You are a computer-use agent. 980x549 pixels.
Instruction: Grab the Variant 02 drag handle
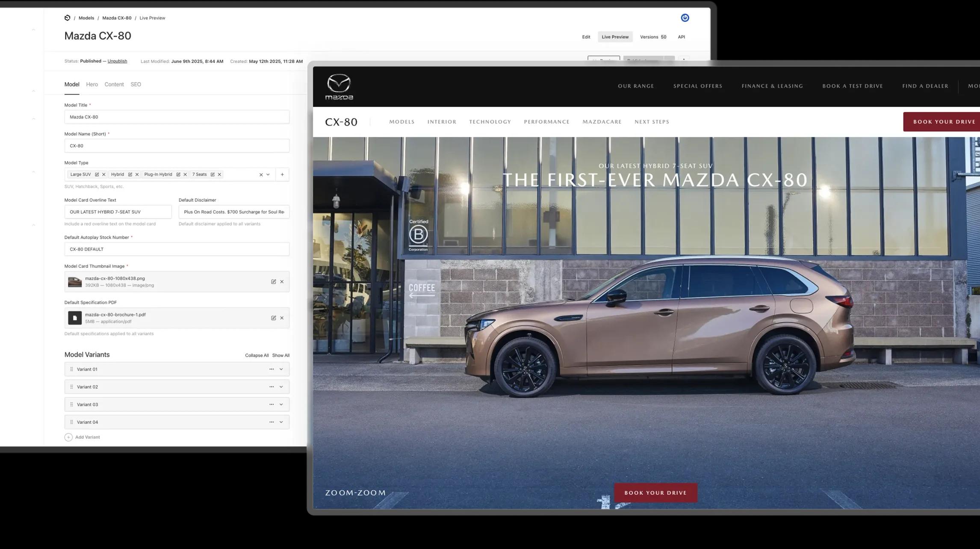point(71,387)
